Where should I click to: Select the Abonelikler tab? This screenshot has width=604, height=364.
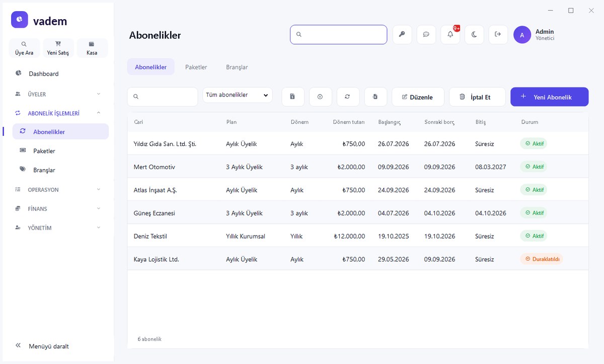click(x=151, y=67)
